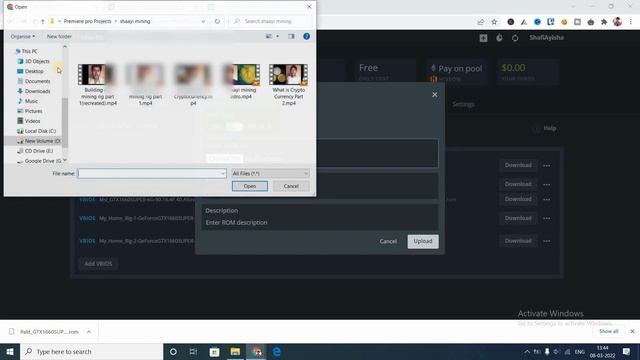Image resolution: width=640 pixels, height=360 pixels.
Task: Click the Type here to search box
Action: [91, 351]
